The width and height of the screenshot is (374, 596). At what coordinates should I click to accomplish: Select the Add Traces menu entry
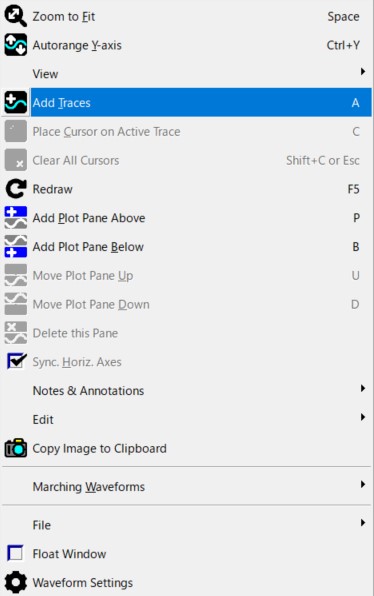coord(187,102)
